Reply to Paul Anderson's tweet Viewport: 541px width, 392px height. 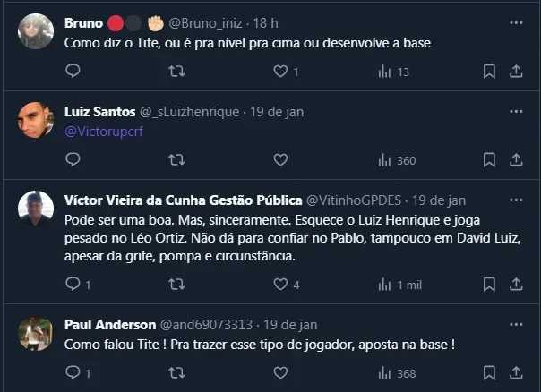(x=73, y=373)
